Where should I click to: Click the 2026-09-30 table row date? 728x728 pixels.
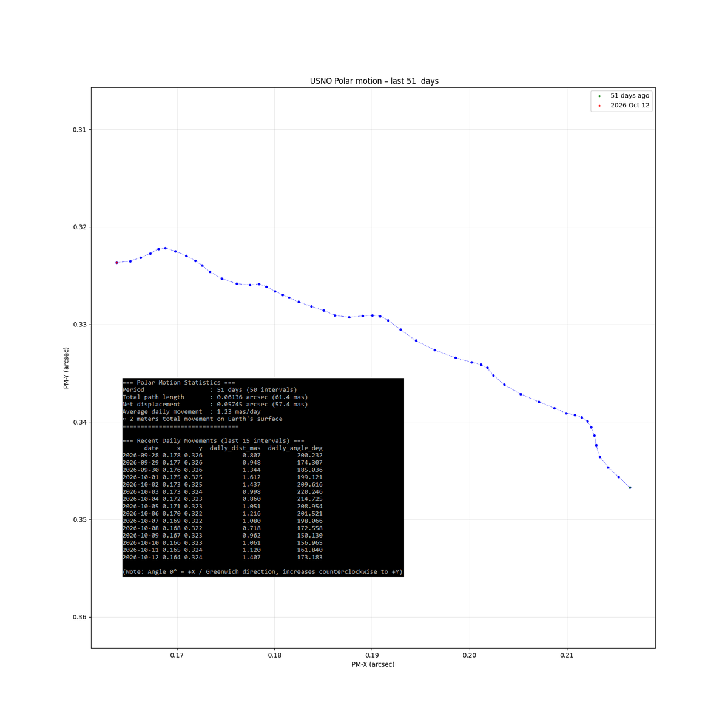[141, 470]
